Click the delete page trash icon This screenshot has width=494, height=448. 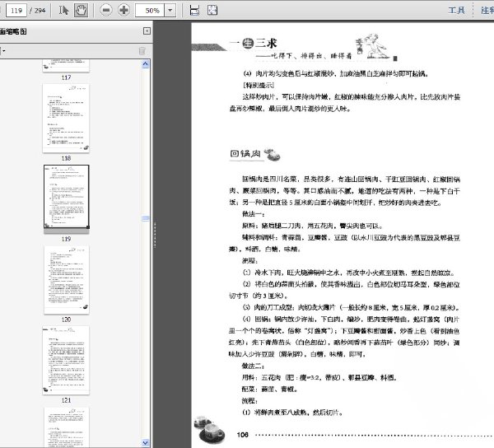click(142, 51)
